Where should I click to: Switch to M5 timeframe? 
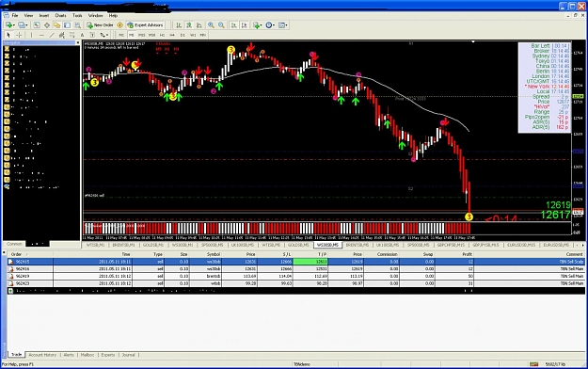[132, 35]
